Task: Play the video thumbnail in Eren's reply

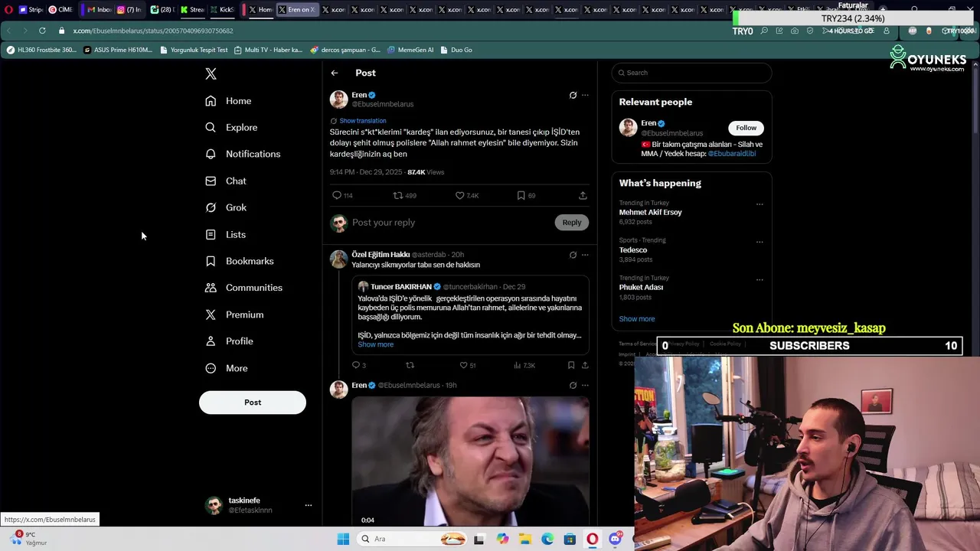Action: point(470,461)
